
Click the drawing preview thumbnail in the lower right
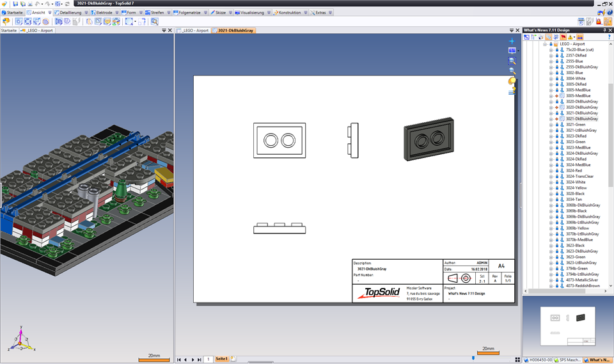[568, 326]
